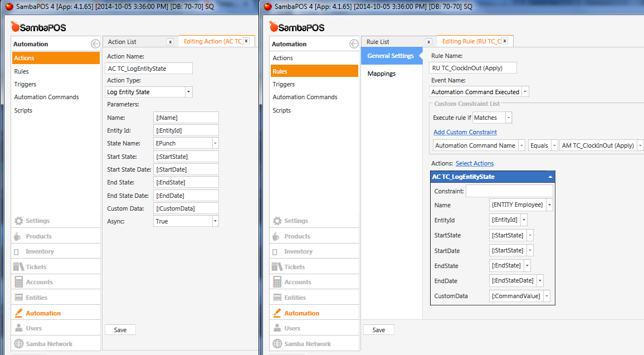Click the Select Actions link
Viewport: 644px width, 355px height.
tap(475, 163)
